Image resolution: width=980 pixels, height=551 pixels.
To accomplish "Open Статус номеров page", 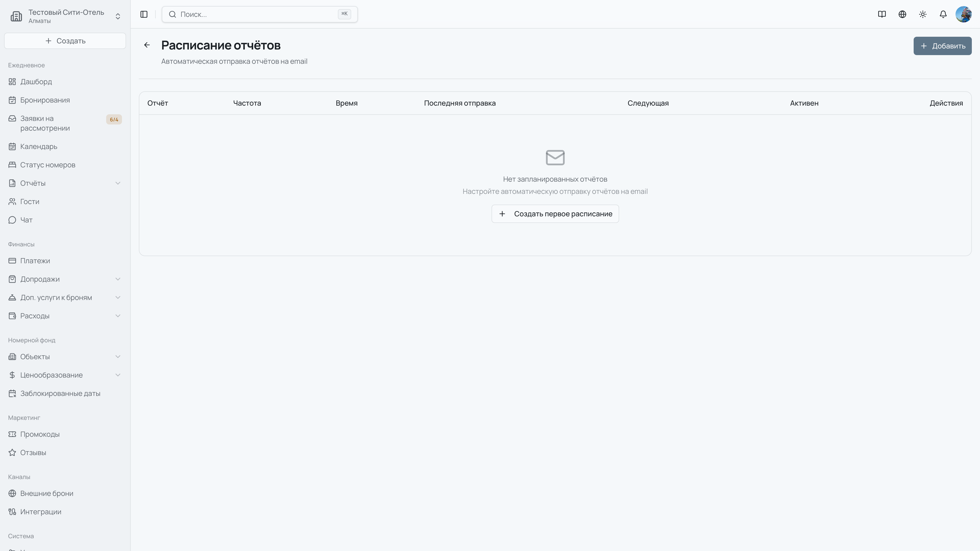I will [x=65, y=165].
